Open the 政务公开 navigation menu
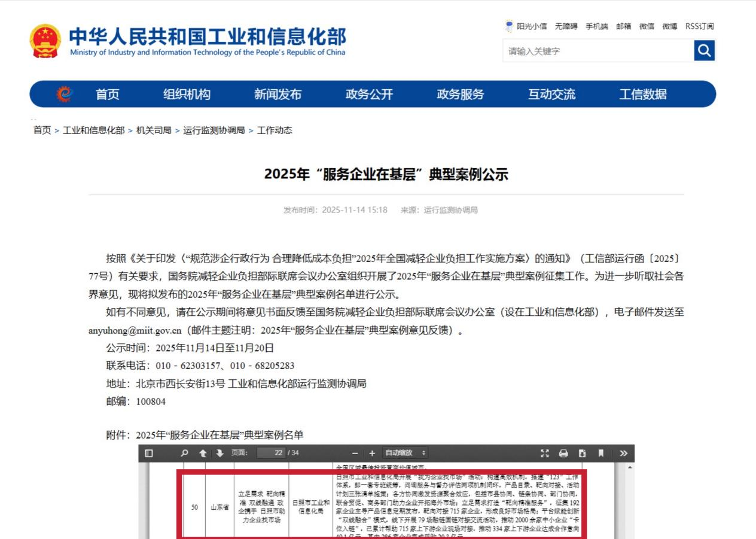Screen dimensions: 756x539 tap(369, 95)
